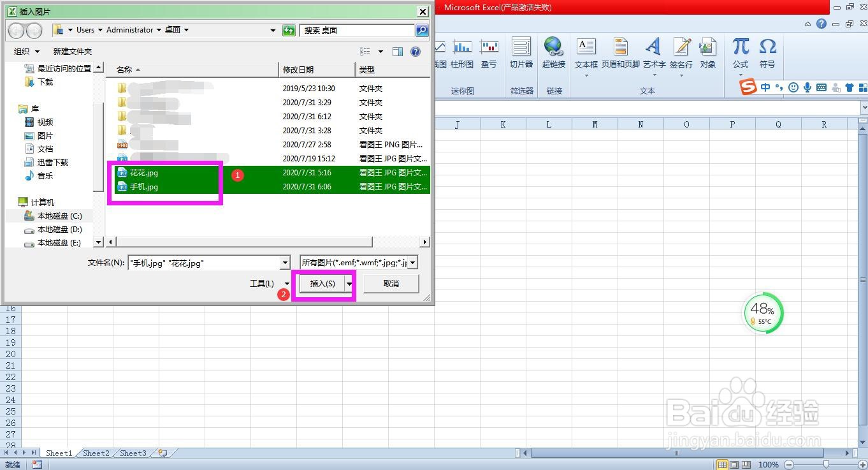Adjust the Excel zoom slider handle
The height and width of the screenshot is (470, 868).
[826, 465]
